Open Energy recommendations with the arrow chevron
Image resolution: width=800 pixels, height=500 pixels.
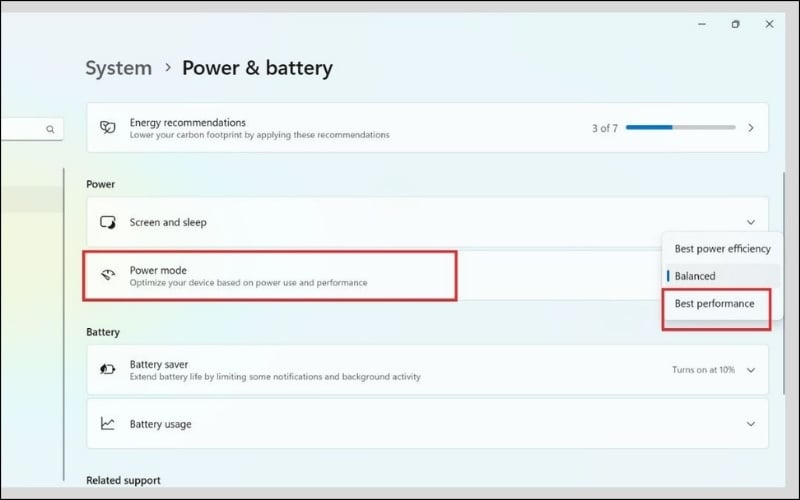point(751,128)
